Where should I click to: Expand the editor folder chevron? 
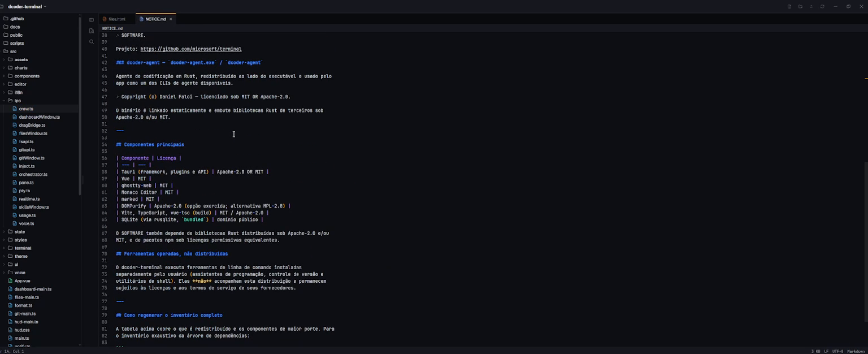pos(4,84)
